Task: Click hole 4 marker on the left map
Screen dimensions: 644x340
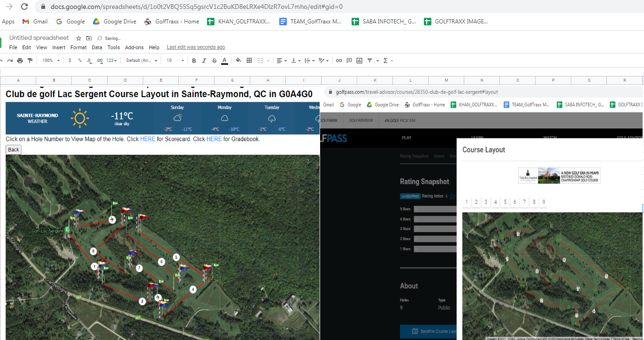Action: coord(193,289)
